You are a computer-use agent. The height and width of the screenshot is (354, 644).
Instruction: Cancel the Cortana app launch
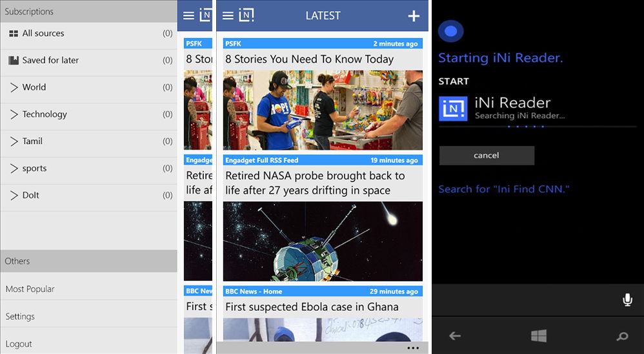coord(487,156)
